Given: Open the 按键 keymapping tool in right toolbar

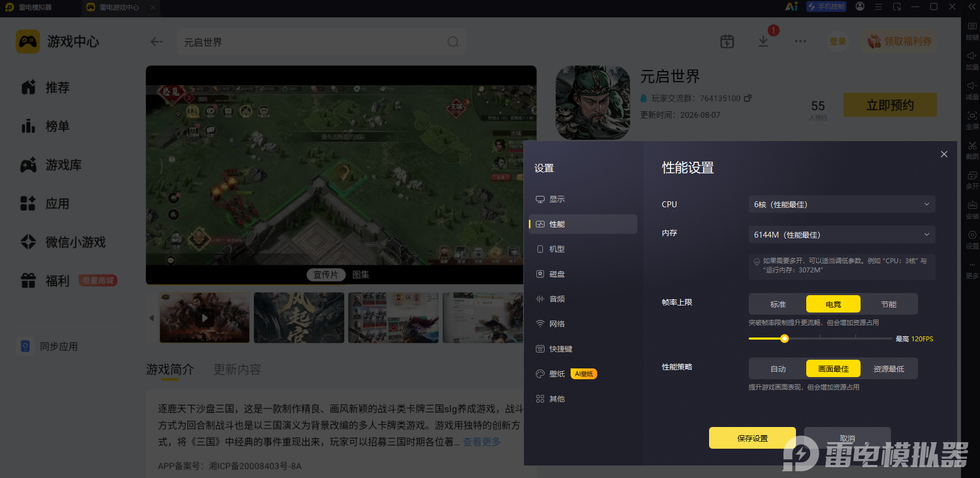Looking at the screenshot, I should (972, 30).
